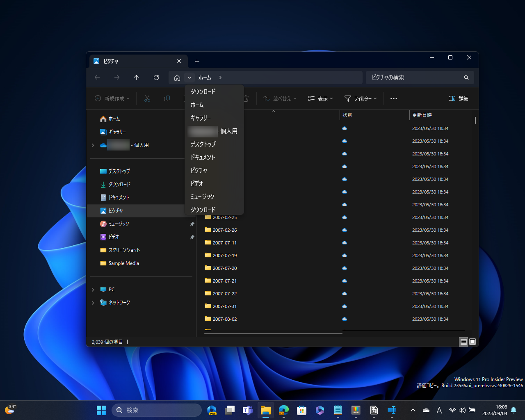Click the Copy icon in the toolbar

point(167,98)
